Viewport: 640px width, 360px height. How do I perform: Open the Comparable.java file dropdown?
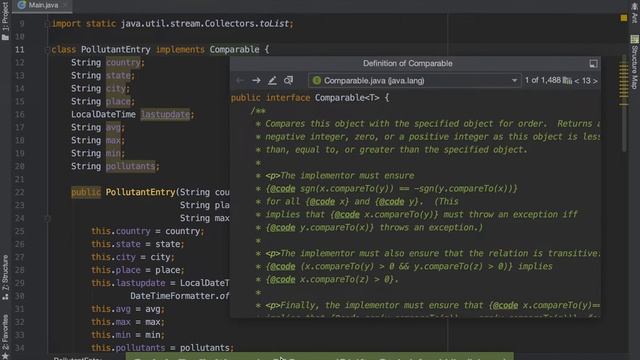pyautogui.click(x=415, y=80)
